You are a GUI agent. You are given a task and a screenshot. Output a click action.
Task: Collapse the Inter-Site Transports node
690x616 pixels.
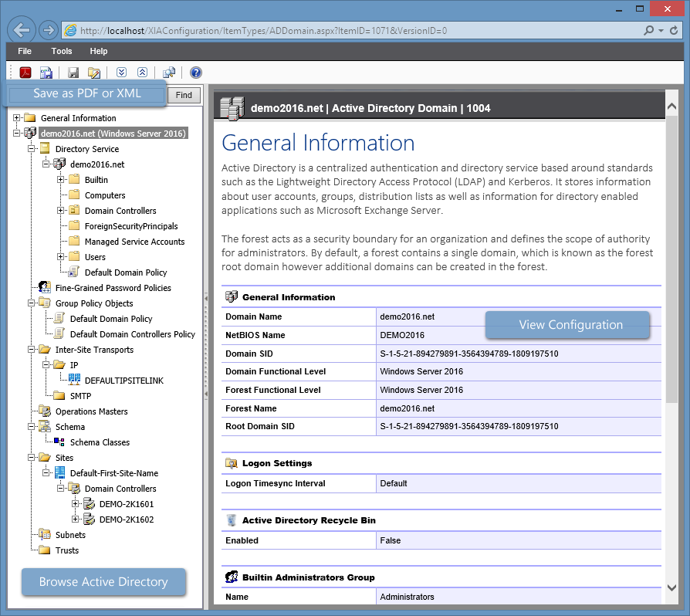(31, 350)
